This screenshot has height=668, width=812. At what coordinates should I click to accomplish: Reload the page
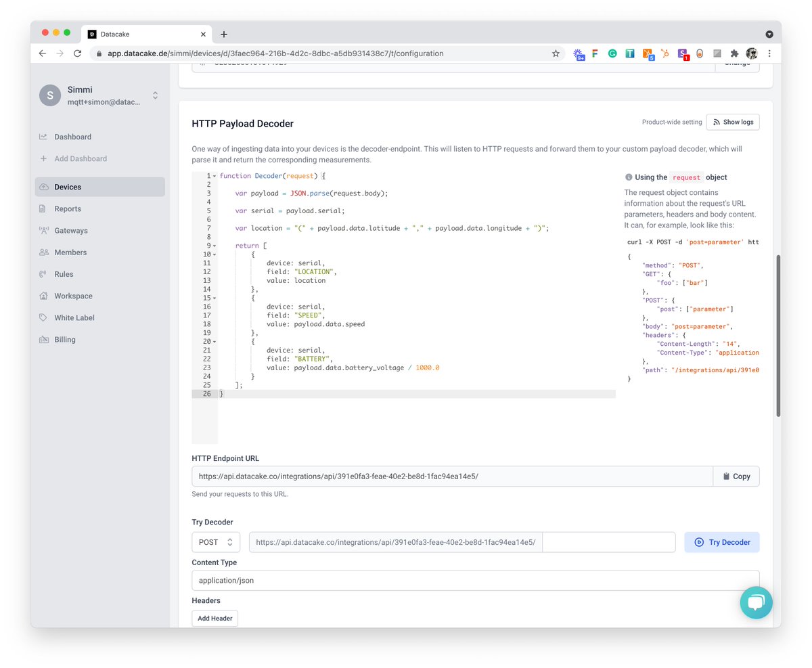pyautogui.click(x=78, y=53)
